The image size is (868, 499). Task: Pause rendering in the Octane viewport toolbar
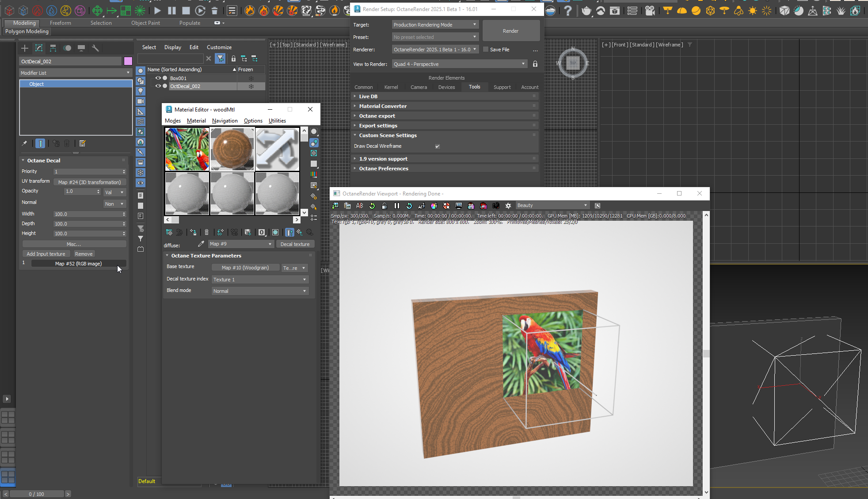(x=397, y=206)
